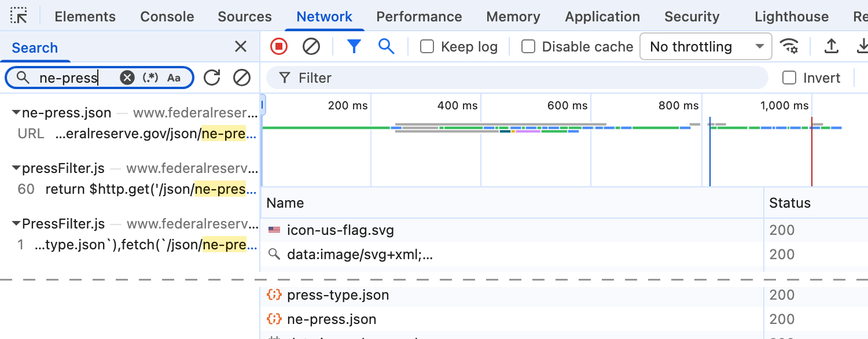868x339 pixels.
Task: Check the Invert filter checkbox
Action: click(x=789, y=78)
